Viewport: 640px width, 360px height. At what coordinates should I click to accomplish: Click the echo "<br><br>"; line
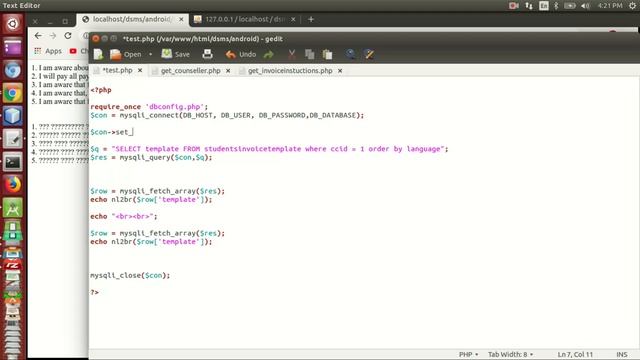tap(124, 216)
